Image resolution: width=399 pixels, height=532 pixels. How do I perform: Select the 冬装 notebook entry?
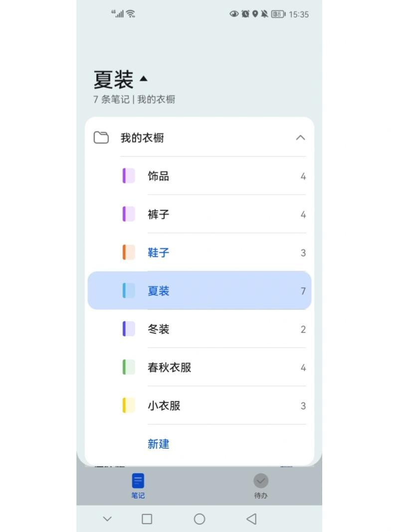point(159,329)
